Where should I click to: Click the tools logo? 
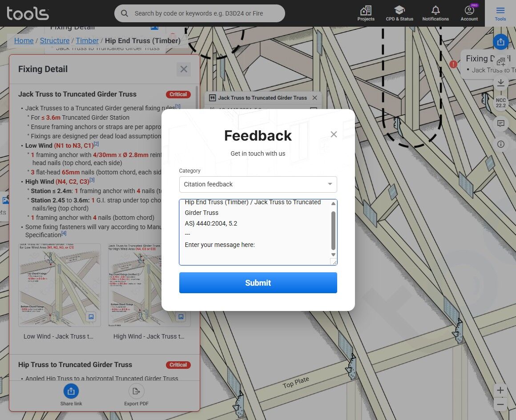coord(28,13)
